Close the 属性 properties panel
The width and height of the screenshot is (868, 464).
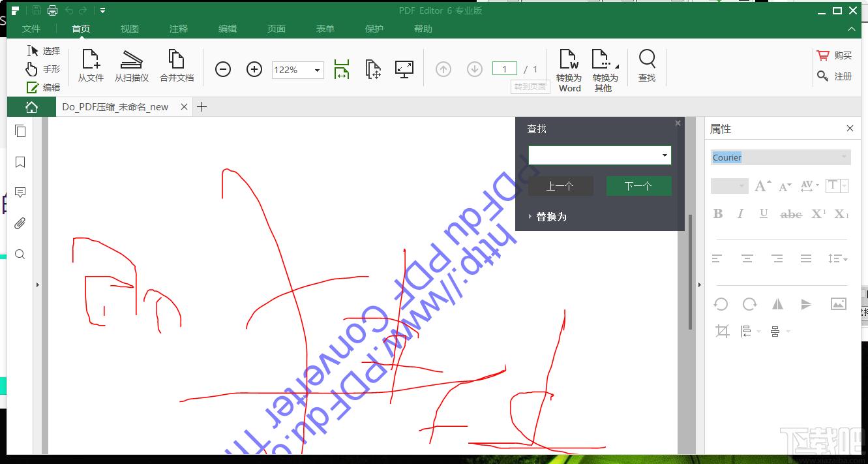coord(850,129)
